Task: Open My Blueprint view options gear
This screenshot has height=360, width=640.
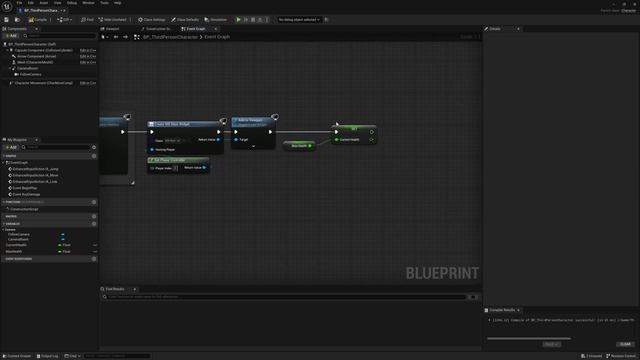Action: coord(94,147)
